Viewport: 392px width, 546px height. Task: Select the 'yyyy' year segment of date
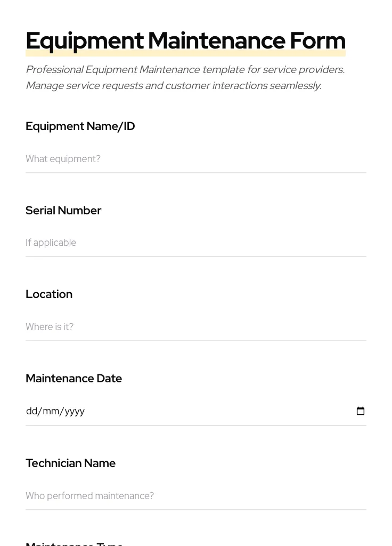coord(75,411)
